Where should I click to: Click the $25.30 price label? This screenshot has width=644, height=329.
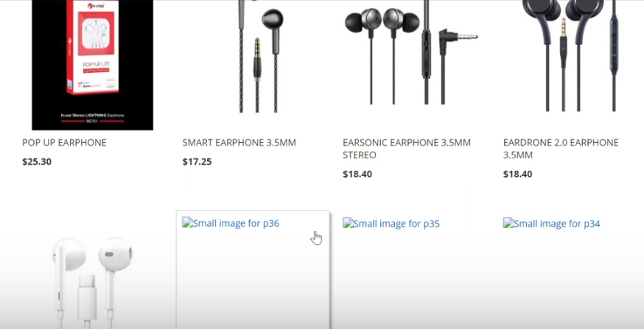(x=37, y=162)
